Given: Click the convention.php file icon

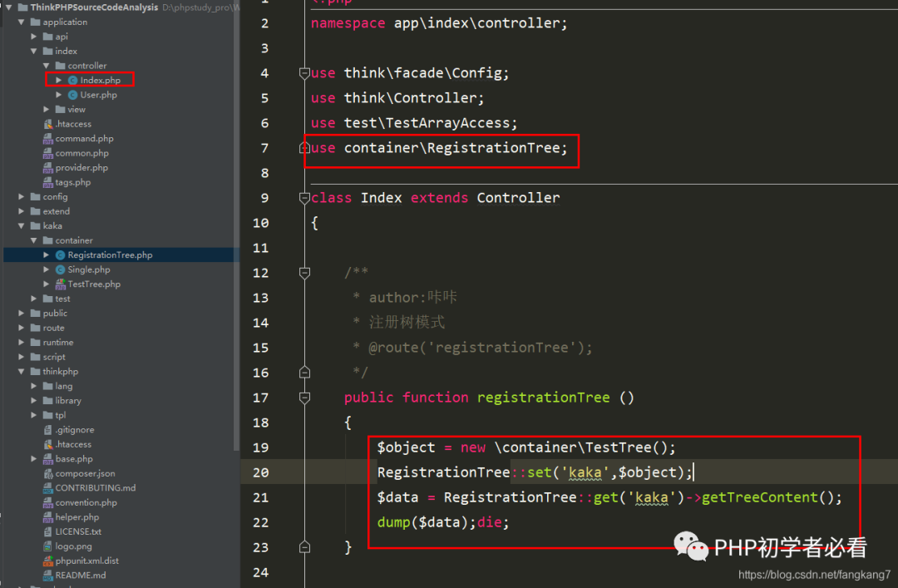Looking at the screenshot, I should pos(48,502).
